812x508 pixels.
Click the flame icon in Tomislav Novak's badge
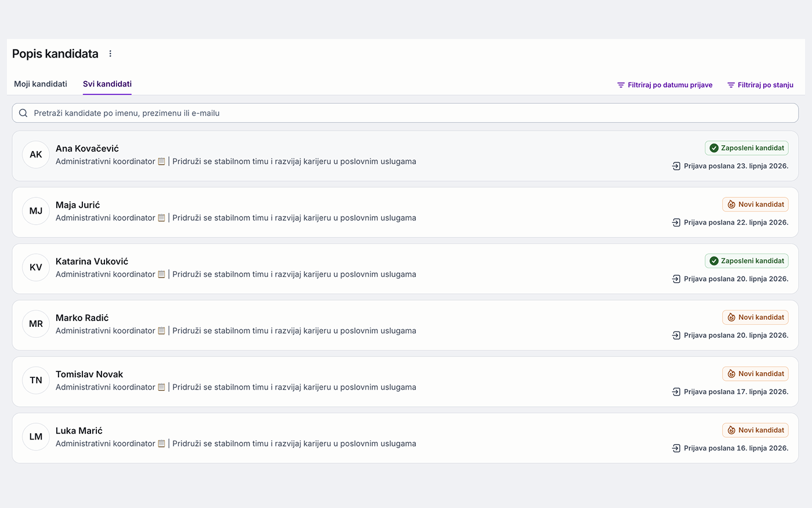(731, 373)
